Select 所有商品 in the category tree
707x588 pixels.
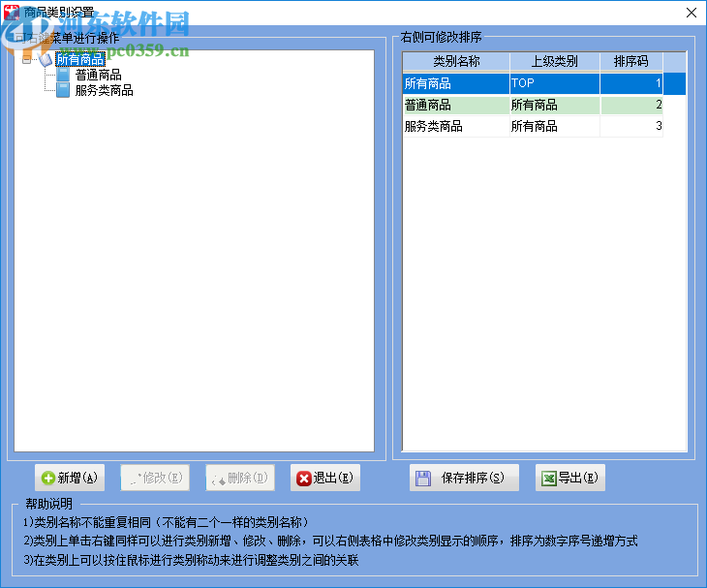(80, 59)
